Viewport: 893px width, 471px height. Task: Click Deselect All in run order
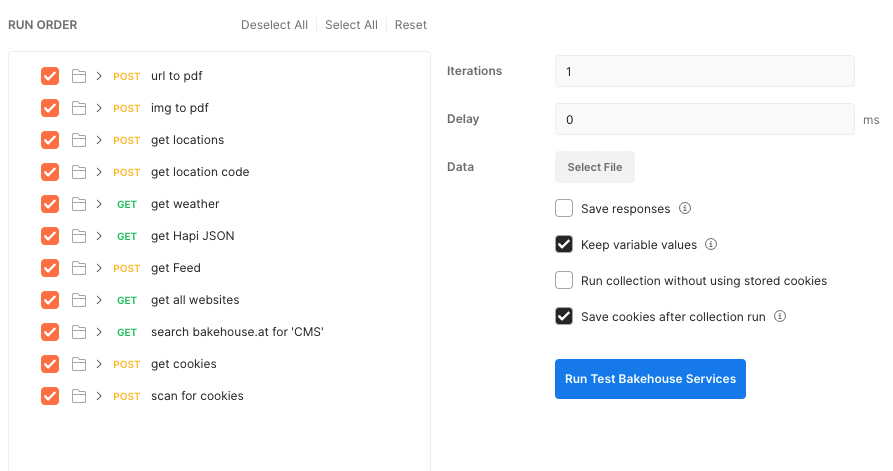coord(274,25)
